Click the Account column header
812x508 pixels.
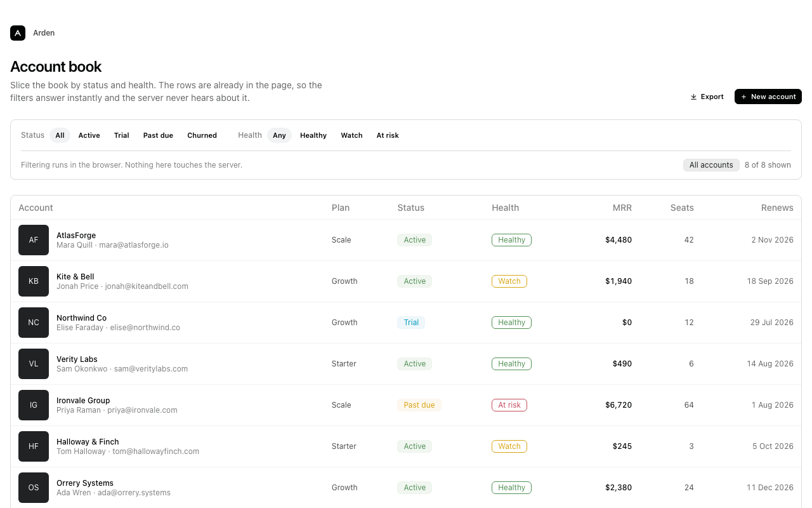click(36, 208)
